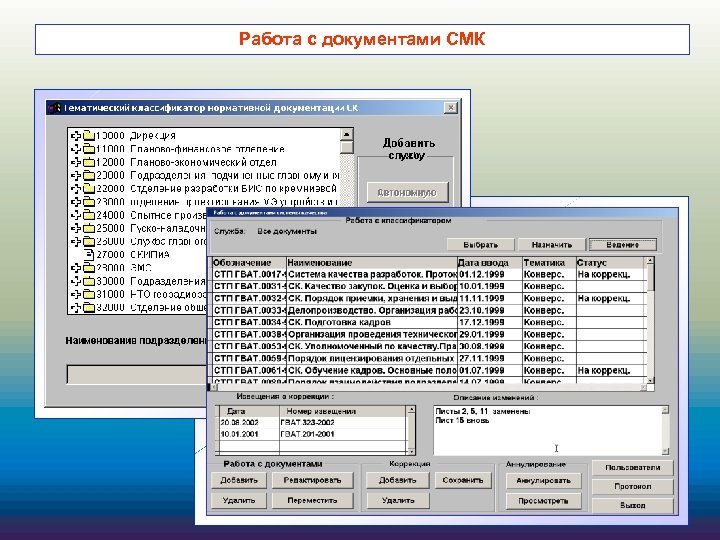Expand the 22000 Отделение разработки БИС node

pos(76,189)
